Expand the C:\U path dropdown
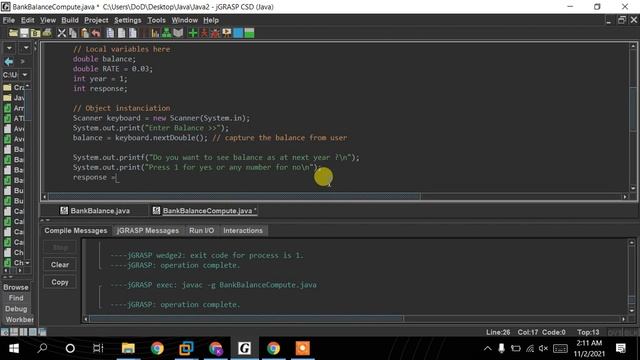The width and height of the screenshot is (640, 360). click(x=25, y=75)
